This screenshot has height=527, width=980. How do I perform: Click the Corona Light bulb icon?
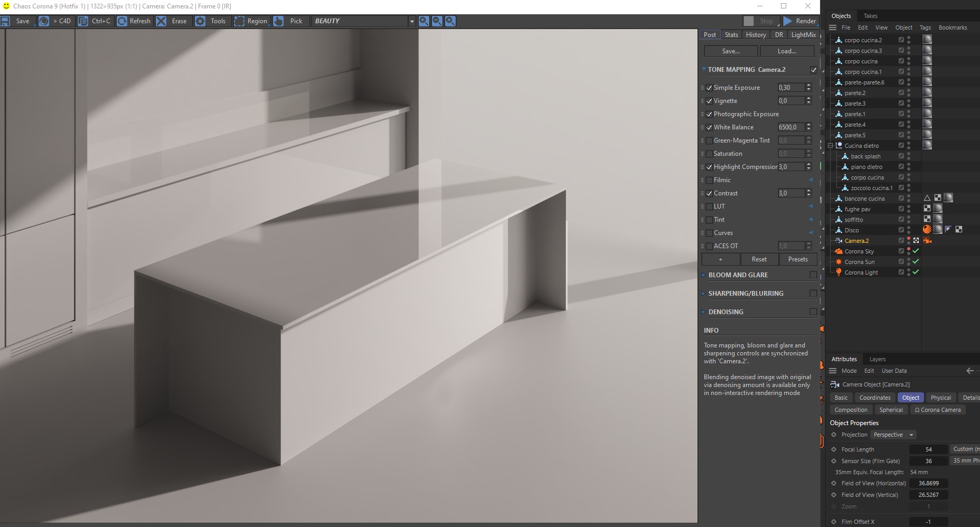click(838, 272)
